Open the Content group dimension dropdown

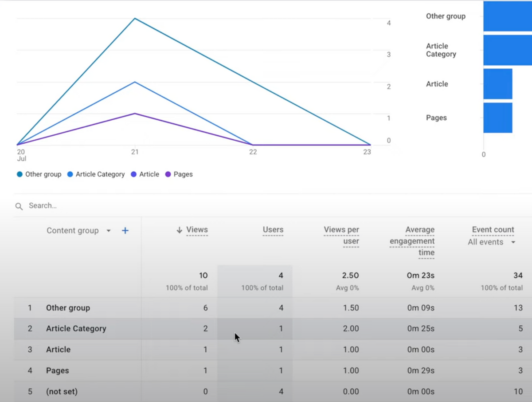[109, 230]
